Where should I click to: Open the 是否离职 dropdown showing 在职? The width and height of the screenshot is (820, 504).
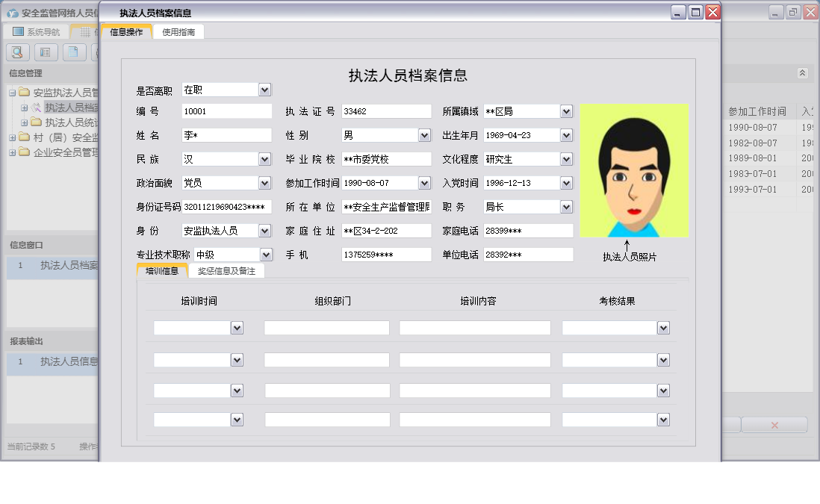[264, 89]
